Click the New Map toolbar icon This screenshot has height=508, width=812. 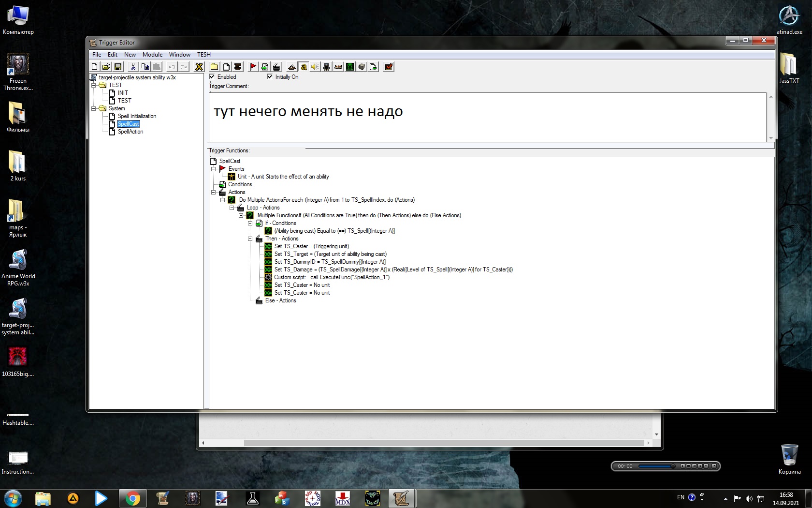(x=95, y=67)
